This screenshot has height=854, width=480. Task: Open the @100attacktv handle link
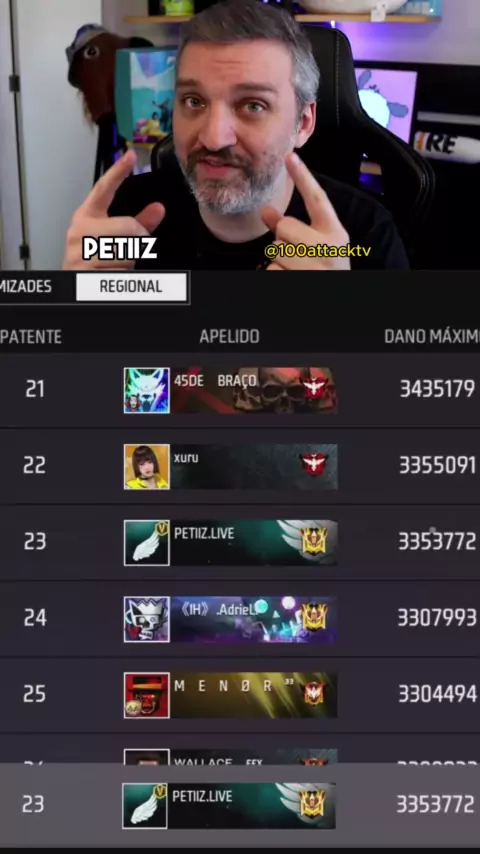click(x=318, y=251)
